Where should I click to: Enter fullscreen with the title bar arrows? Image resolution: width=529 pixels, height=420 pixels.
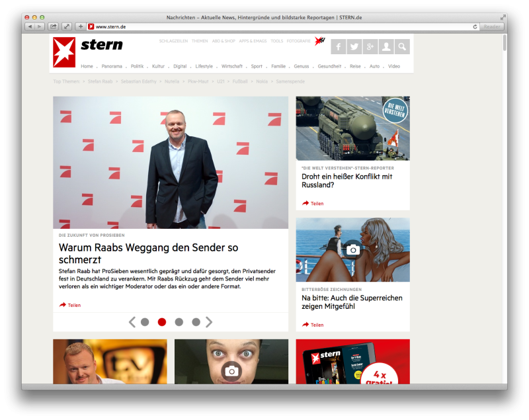click(503, 17)
